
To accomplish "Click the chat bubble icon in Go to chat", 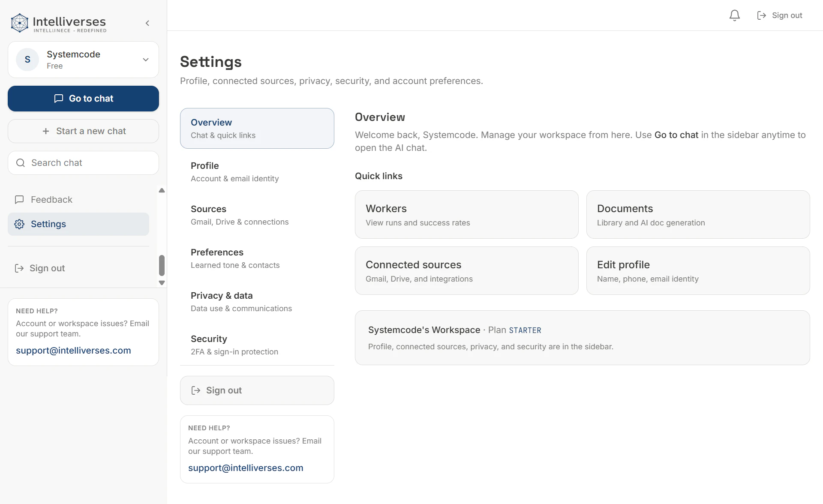I will click(x=59, y=99).
